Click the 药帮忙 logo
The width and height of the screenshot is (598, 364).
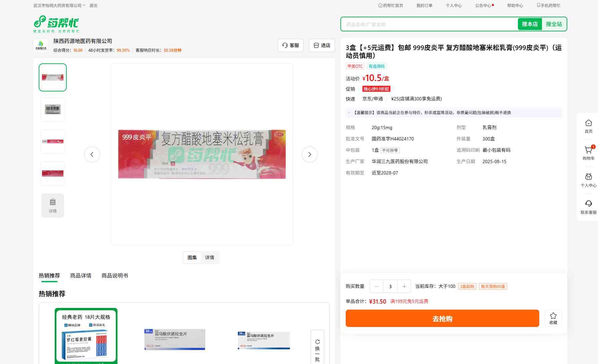(x=56, y=24)
